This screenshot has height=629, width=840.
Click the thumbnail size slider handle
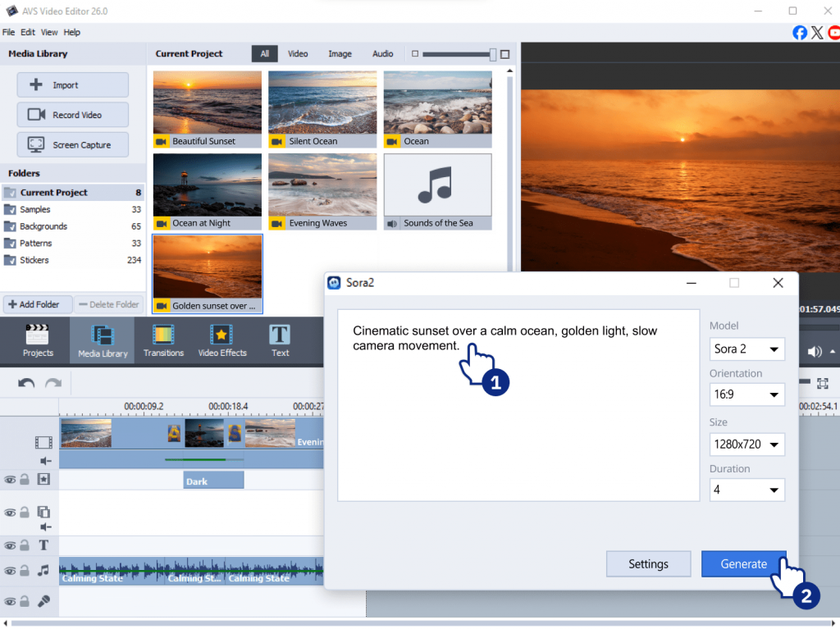493,54
